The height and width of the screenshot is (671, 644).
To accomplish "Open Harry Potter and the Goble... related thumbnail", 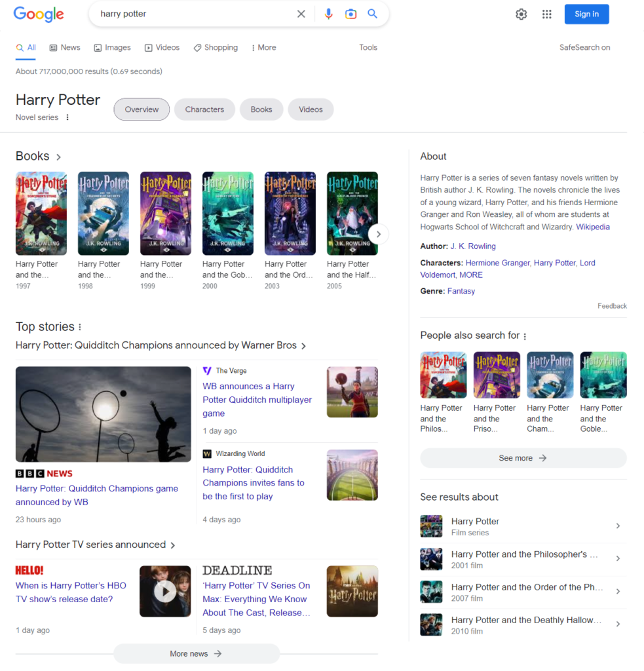I will pos(603,375).
